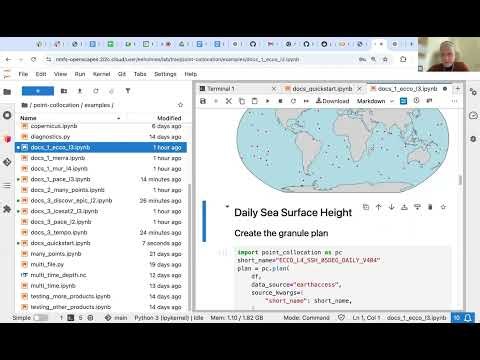Open the running kernels sidebar icon
480x360 pixels.
click(x=7, y=115)
